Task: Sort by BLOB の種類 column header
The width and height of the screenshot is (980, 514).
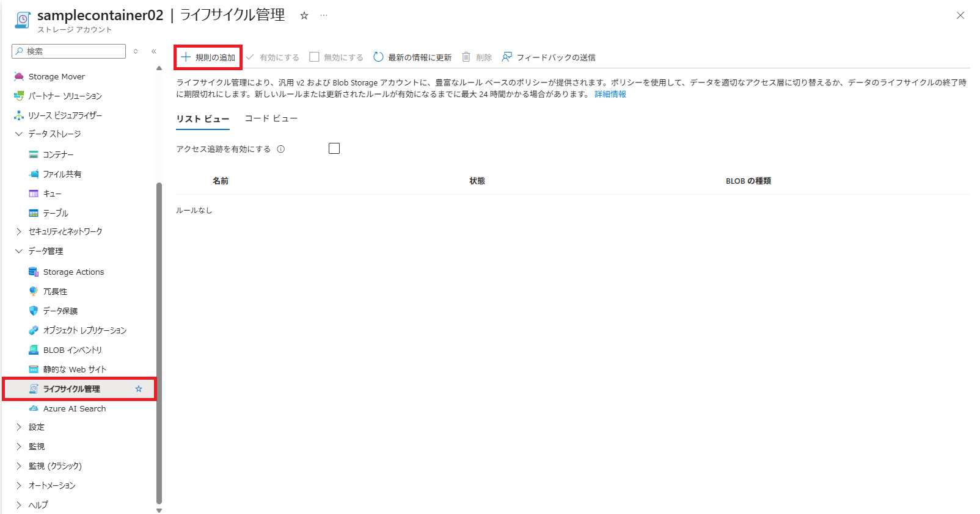Action: (748, 181)
